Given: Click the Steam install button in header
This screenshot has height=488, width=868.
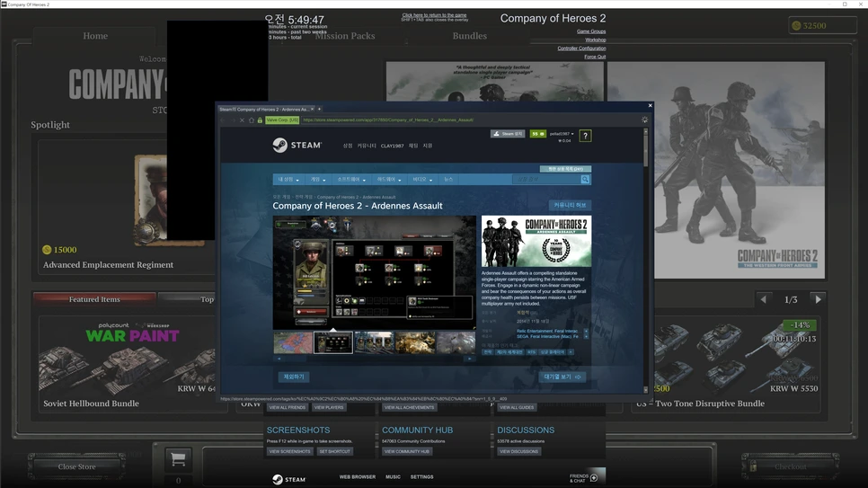Looking at the screenshot, I should point(508,134).
